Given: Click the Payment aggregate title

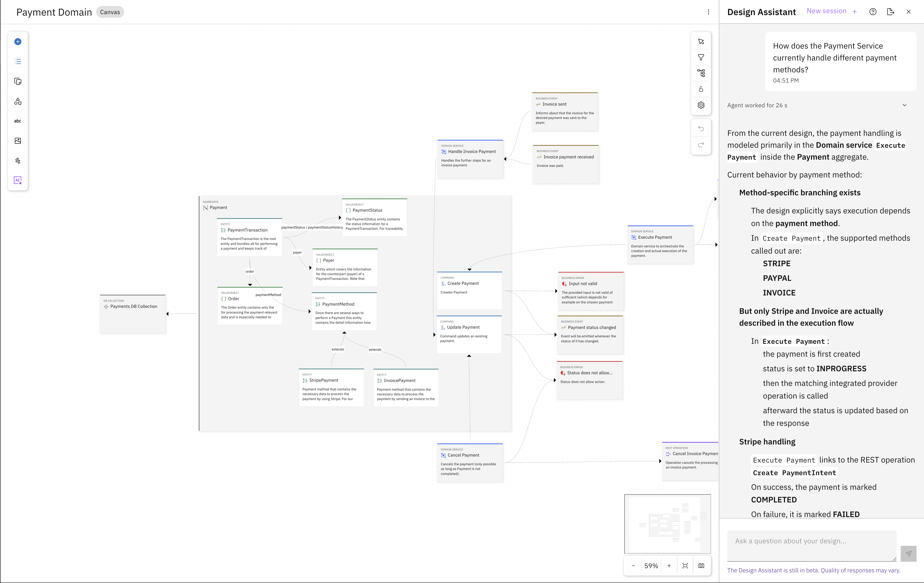Looking at the screenshot, I should pyautogui.click(x=218, y=207).
